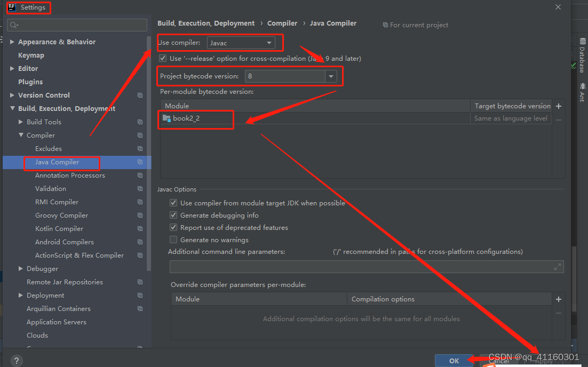Viewport: 588px width, 367px height.
Task: Collapse the Compiler node
Action: [x=21, y=135]
